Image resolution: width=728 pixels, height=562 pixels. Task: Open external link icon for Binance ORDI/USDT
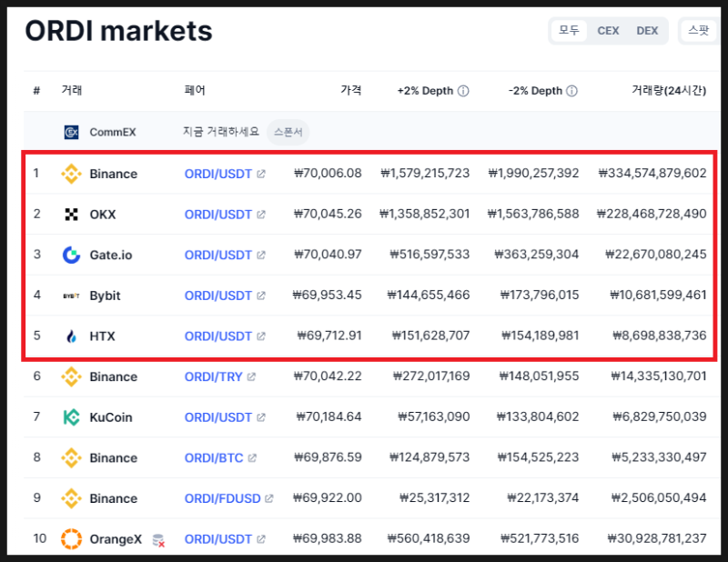261,174
